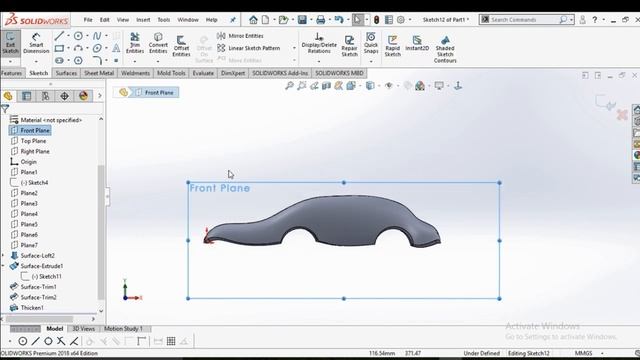Click the feature tree filter icon
The height and width of the screenshot is (360, 640).
coord(5,109)
